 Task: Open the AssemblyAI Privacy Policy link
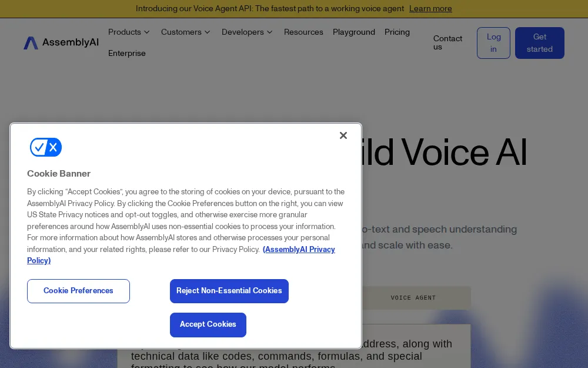pos(299,249)
